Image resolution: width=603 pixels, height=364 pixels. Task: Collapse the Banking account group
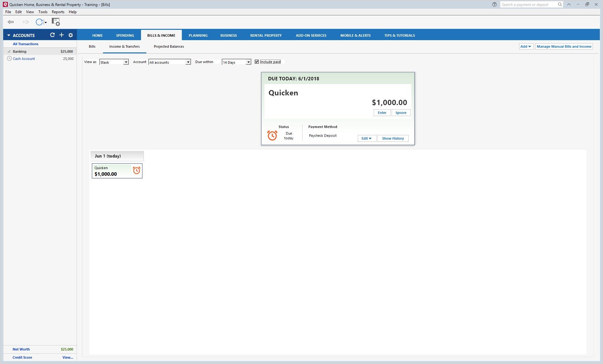(9, 51)
